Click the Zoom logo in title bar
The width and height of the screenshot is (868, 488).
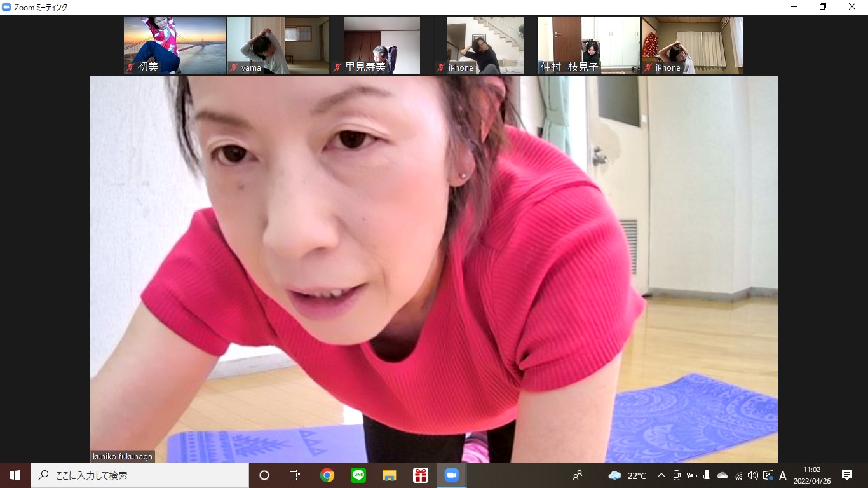(x=6, y=7)
